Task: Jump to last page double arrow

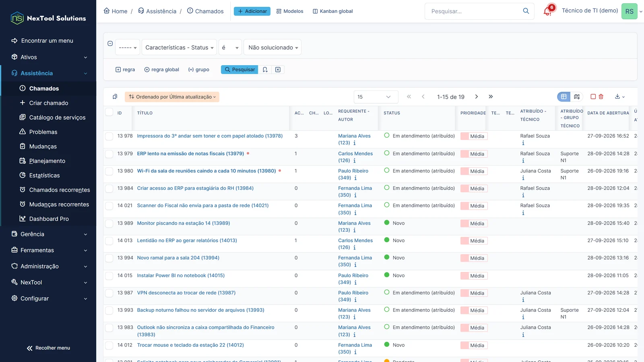Action: pyautogui.click(x=491, y=97)
